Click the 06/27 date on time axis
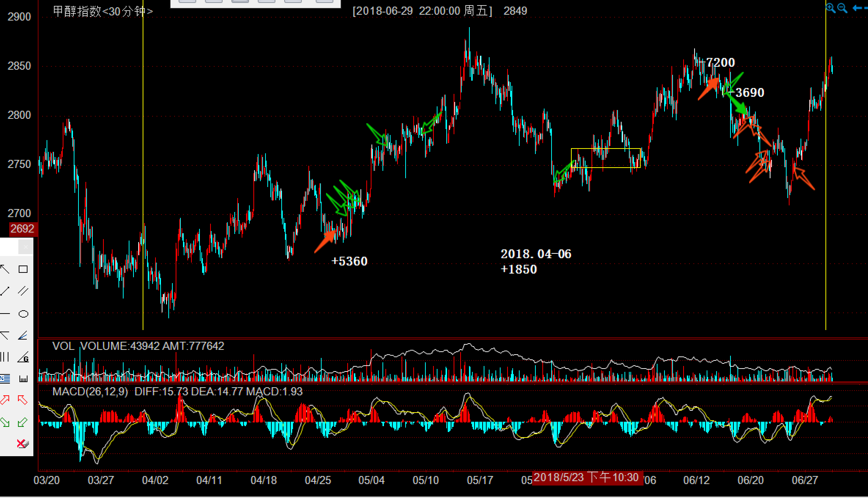 [x=805, y=480]
